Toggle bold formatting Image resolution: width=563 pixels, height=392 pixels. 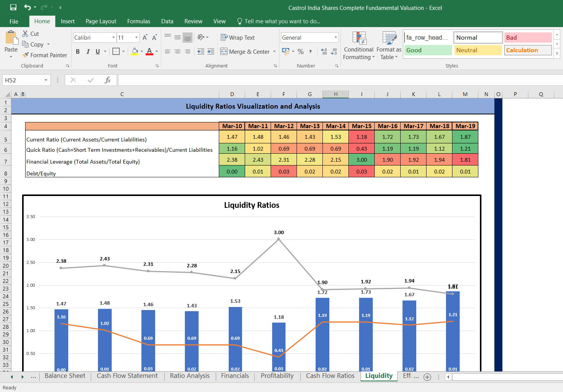[78, 51]
